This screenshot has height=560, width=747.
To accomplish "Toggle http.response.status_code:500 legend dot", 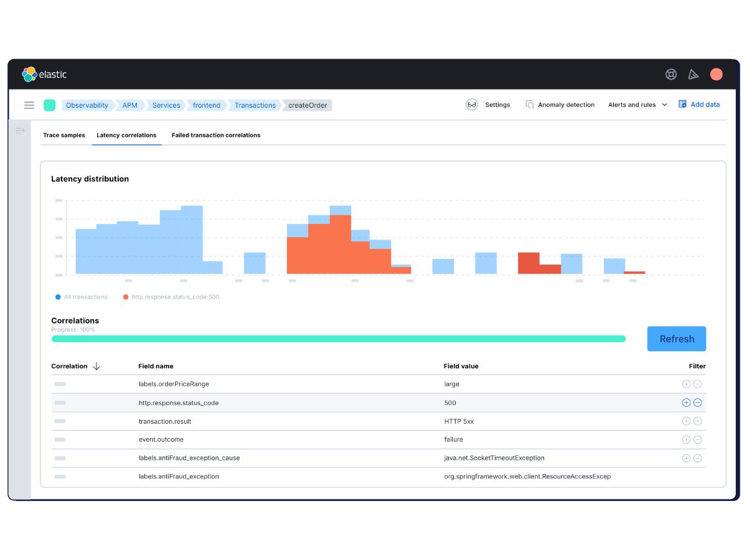I will 126,297.
